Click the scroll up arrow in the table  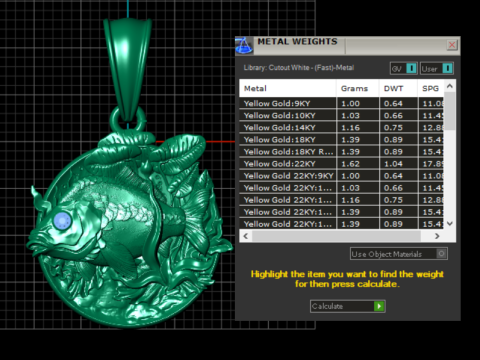(450, 86)
